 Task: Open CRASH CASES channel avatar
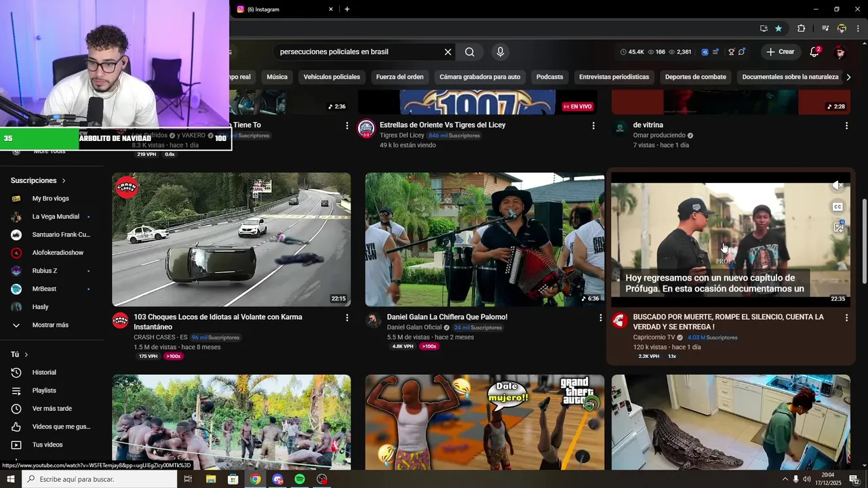click(x=120, y=320)
